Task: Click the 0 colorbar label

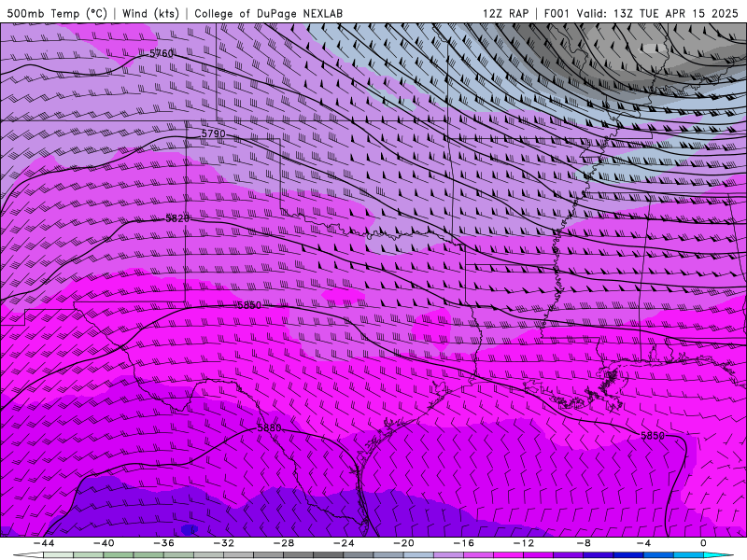Action: coord(703,543)
